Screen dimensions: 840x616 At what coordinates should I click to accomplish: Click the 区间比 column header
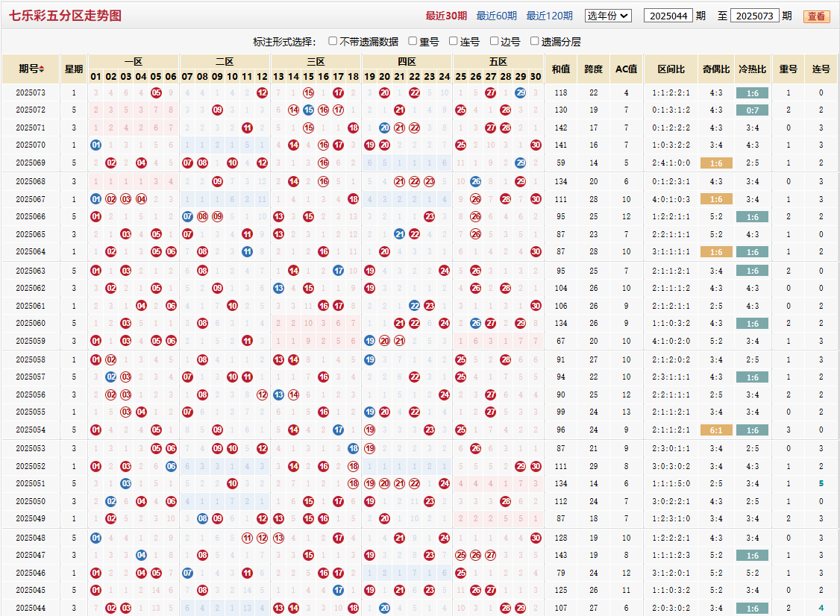pyautogui.click(x=671, y=69)
